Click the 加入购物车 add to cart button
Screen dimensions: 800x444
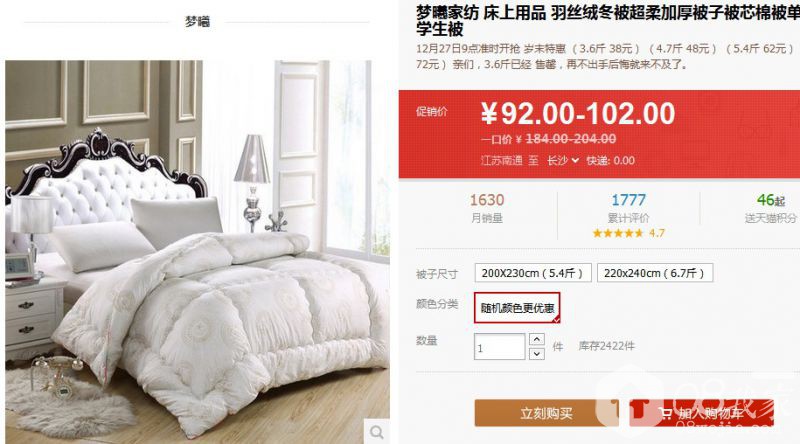pos(702,413)
